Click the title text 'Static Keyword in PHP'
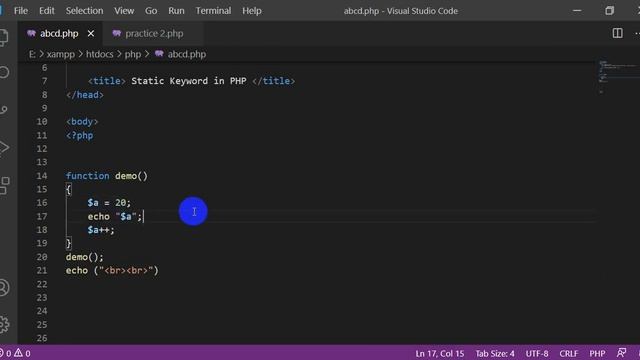Screen dimensions: 640x360 point(189,81)
